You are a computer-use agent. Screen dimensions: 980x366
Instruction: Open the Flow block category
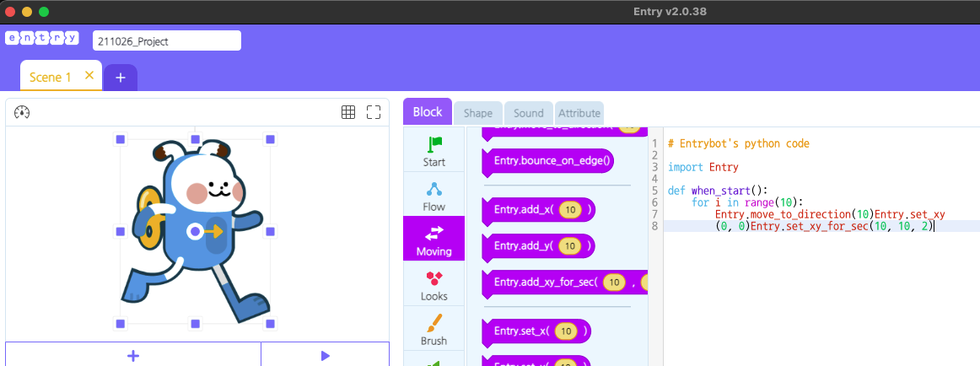pyautogui.click(x=433, y=194)
